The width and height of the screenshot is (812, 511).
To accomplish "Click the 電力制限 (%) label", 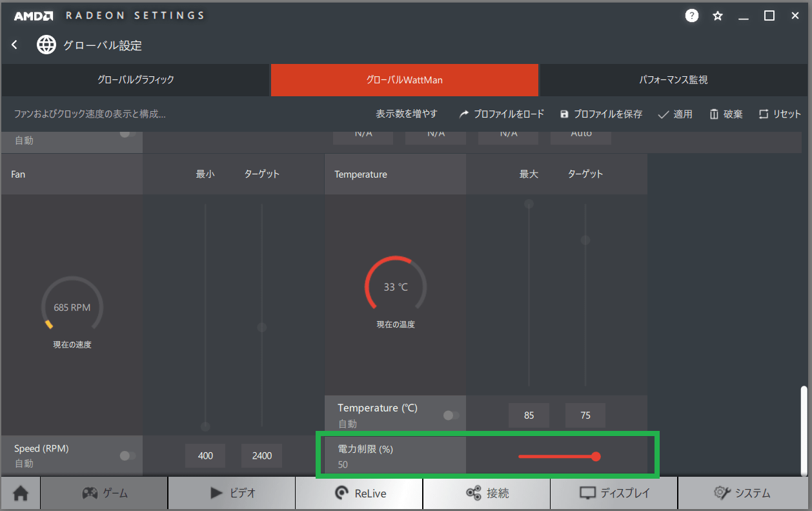I will pos(365,449).
